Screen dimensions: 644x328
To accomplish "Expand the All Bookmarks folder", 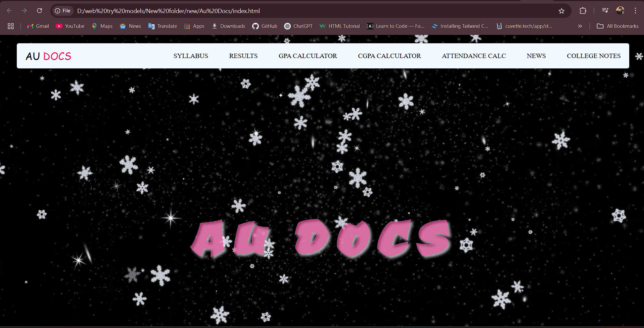I will 617,26.
